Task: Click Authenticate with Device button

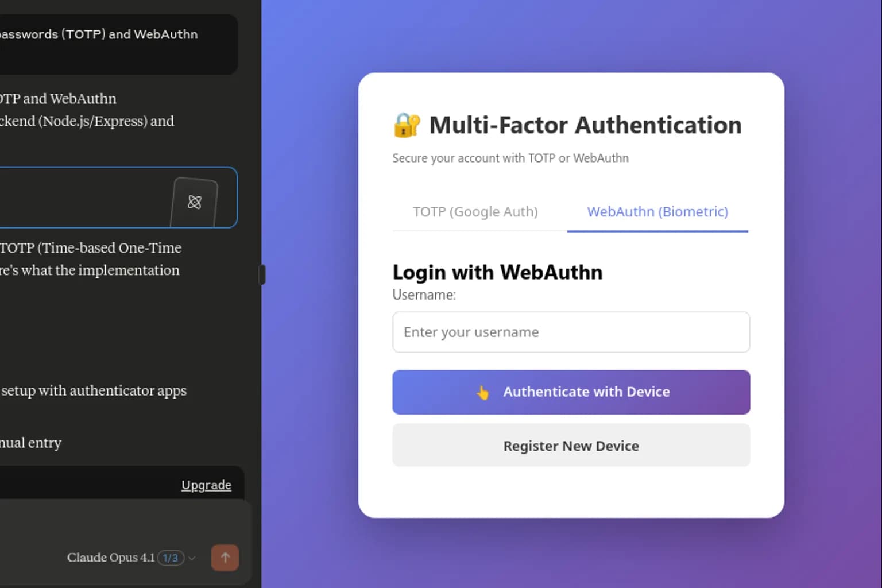Action: pos(571,392)
